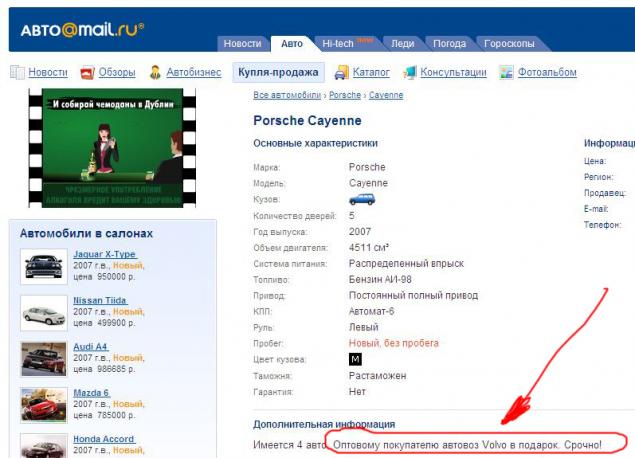Open the Nissan Tiida car thumbnail
The width and height of the screenshot is (635, 458).
(x=44, y=313)
